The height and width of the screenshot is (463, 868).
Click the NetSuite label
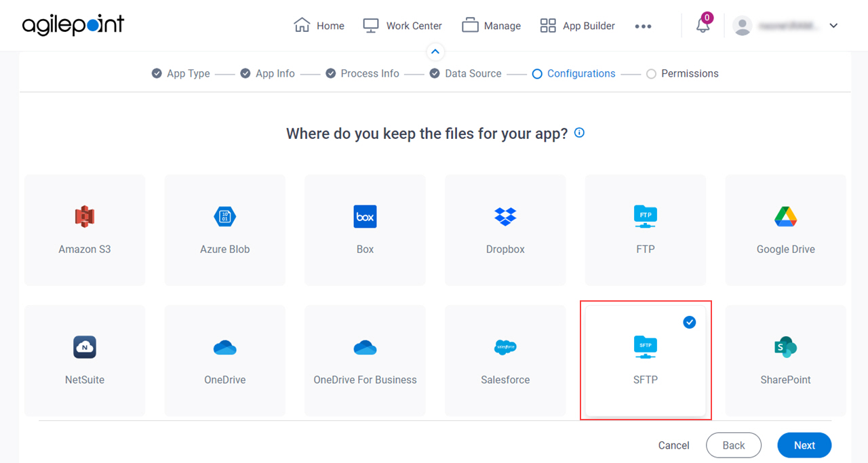tap(85, 380)
